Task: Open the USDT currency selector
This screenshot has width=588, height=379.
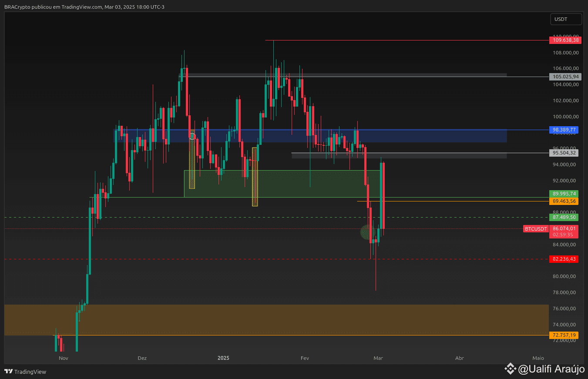Action: [566, 19]
